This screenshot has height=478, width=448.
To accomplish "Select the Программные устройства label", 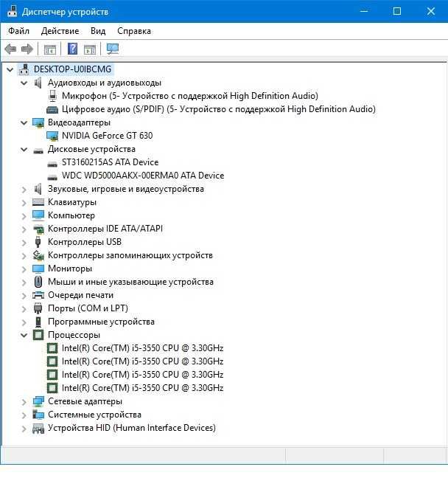I will pyautogui.click(x=101, y=322).
